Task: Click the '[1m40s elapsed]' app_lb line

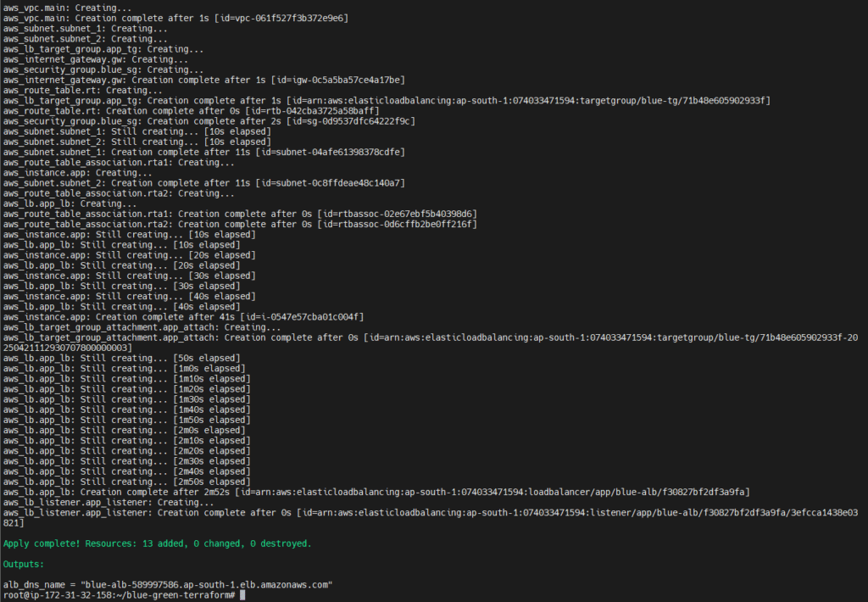Action: coord(127,410)
